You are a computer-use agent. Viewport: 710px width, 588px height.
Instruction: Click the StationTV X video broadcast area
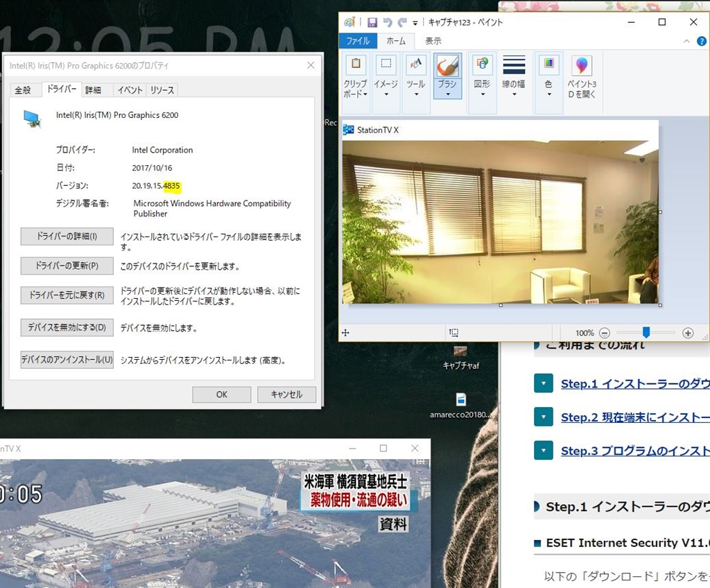pos(215,524)
